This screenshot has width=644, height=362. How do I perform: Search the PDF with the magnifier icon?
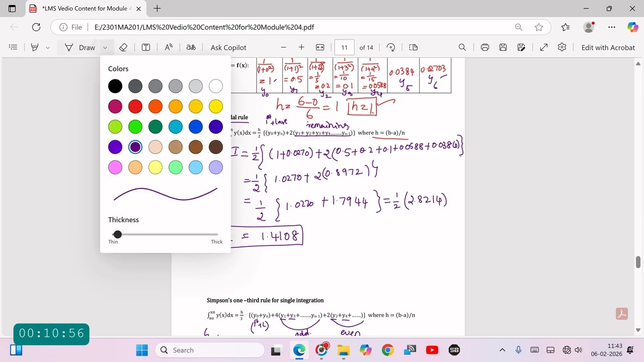click(462, 47)
